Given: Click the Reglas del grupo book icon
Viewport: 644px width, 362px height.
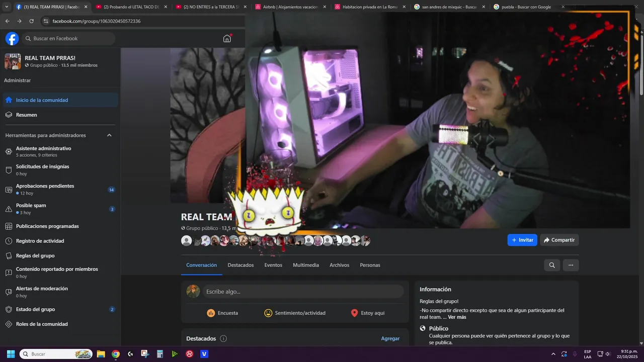Looking at the screenshot, I should pyautogui.click(x=9, y=255).
